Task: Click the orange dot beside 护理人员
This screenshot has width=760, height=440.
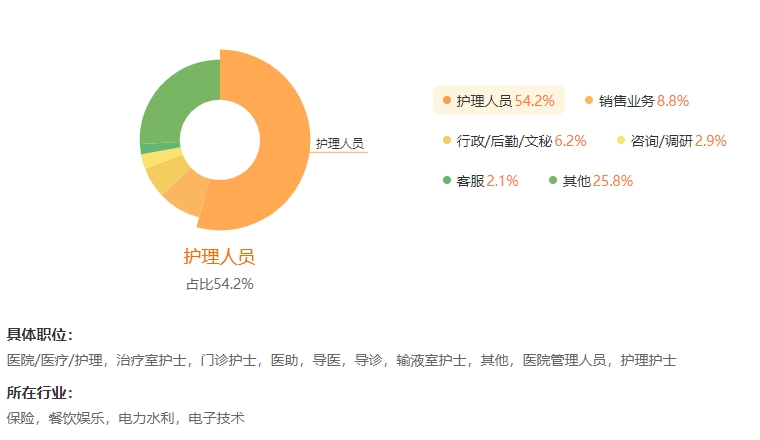Action: pos(447,100)
